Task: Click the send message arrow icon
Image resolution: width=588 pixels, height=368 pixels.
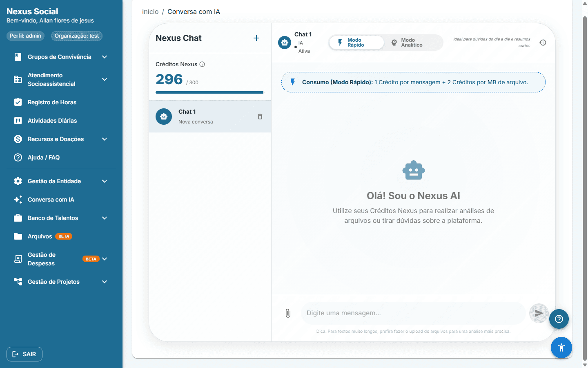Action: click(539, 313)
